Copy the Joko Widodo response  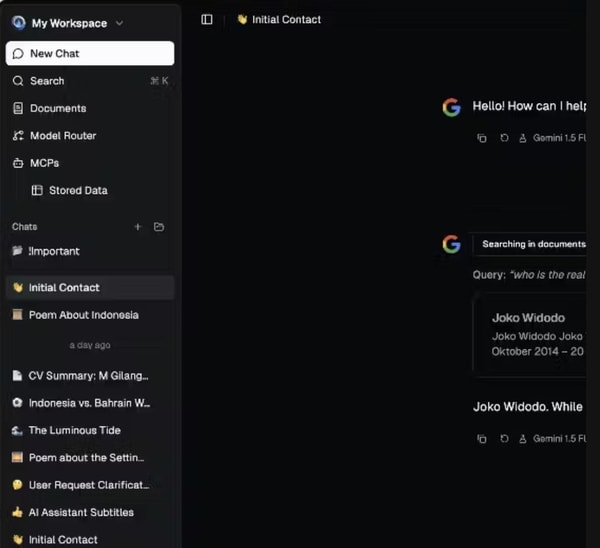pyautogui.click(x=481, y=438)
